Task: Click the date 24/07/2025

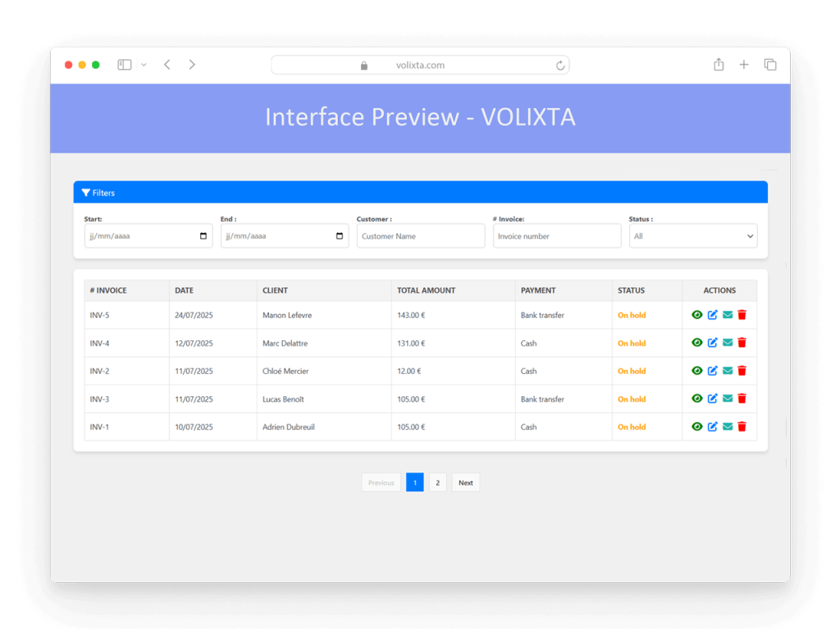Action: (x=194, y=315)
